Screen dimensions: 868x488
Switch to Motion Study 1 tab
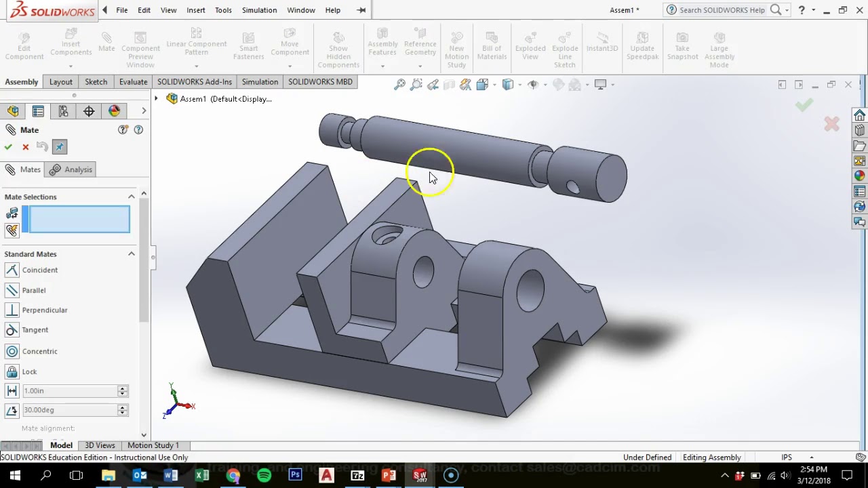(x=153, y=445)
